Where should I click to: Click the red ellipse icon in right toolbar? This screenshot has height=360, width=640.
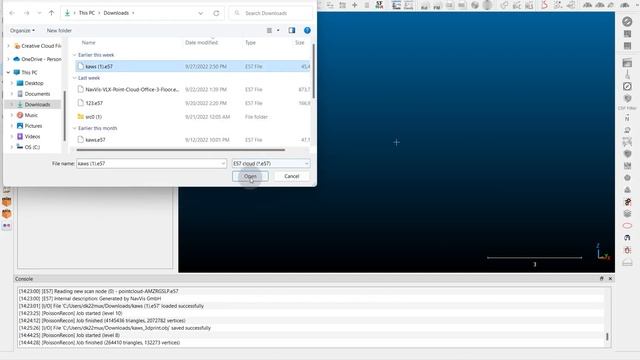(x=627, y=225)
